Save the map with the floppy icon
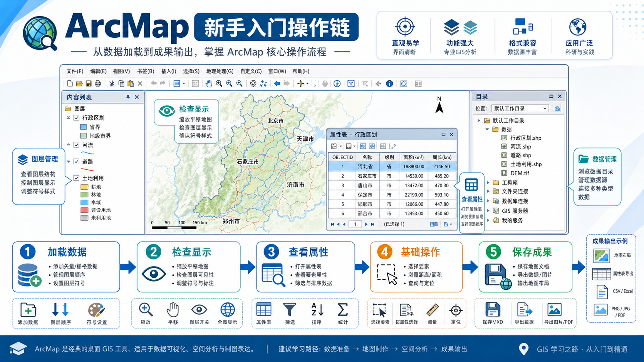Viewport: 644px width, 362px height. click(89, 83)
